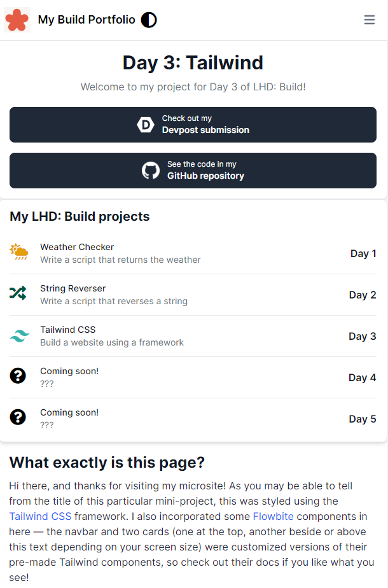The image size is (388, 588).
Task: Click the String Reverser shuffle icon
Action: (18, 293)
